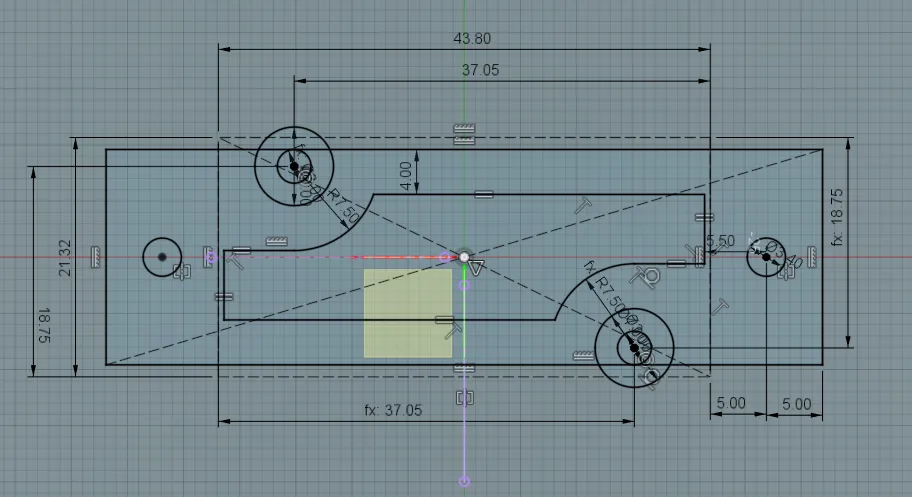Image resolution: width=912 pixels, height=497 pixels.
Task: Select the plain 37.05 dimension near the top
Action: (x=480, y=70)
